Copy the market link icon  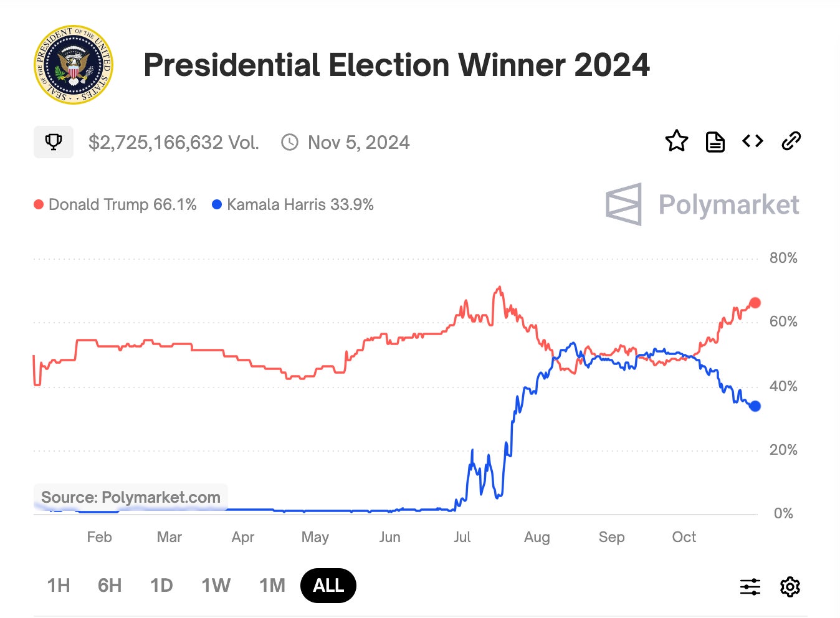pos(791,141)
